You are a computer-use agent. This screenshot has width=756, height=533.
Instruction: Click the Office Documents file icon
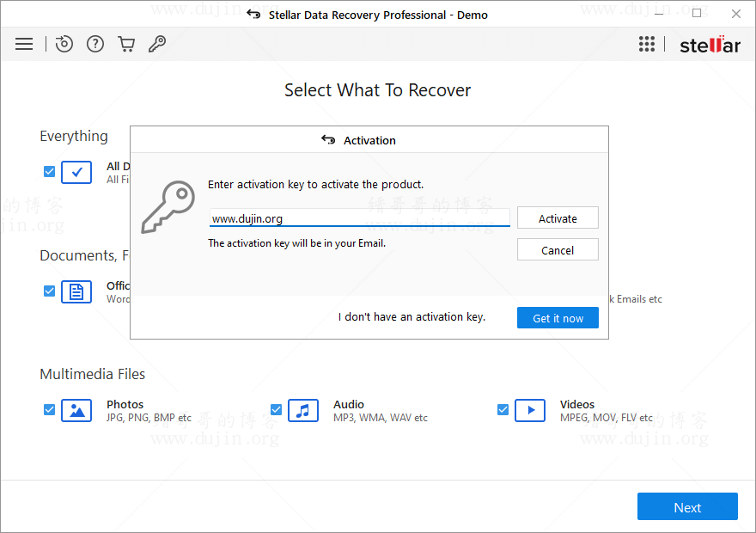pos(76,291)
